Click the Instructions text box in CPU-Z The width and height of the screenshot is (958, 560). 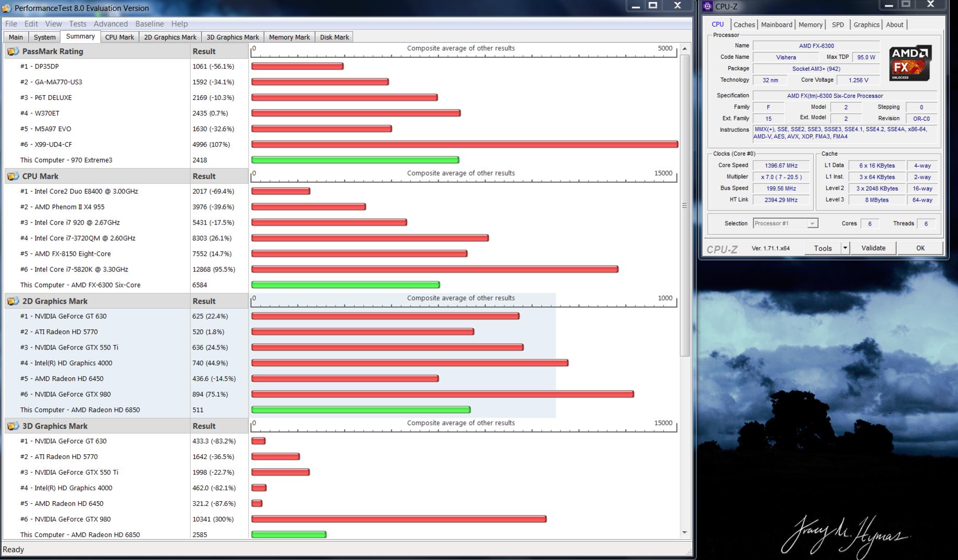(x=844, y=133)
